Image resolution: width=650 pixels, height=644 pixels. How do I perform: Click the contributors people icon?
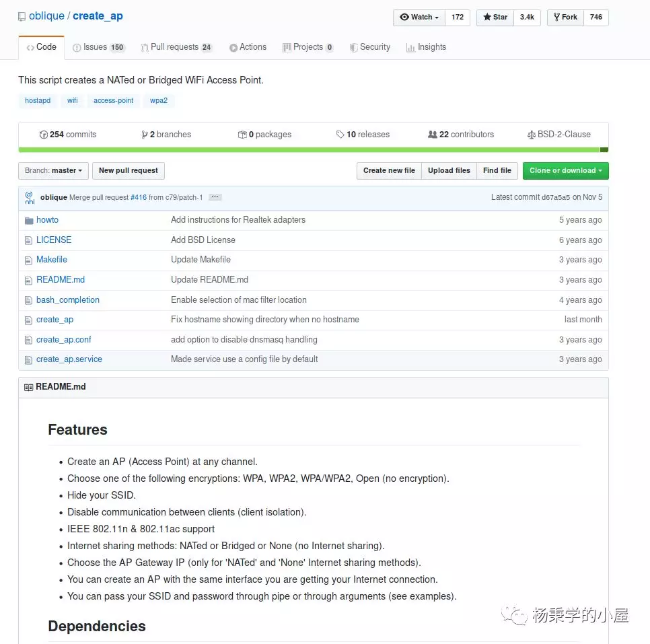pos(433,135)
